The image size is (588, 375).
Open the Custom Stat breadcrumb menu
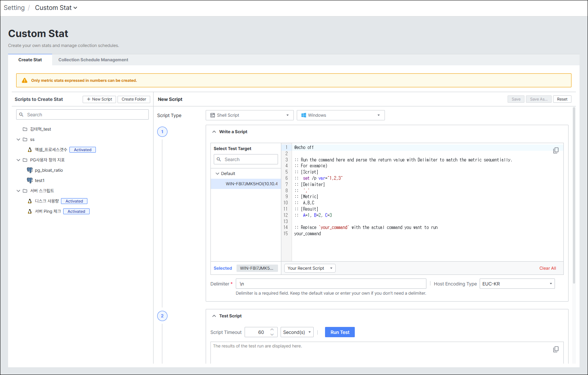coord(56,8)
